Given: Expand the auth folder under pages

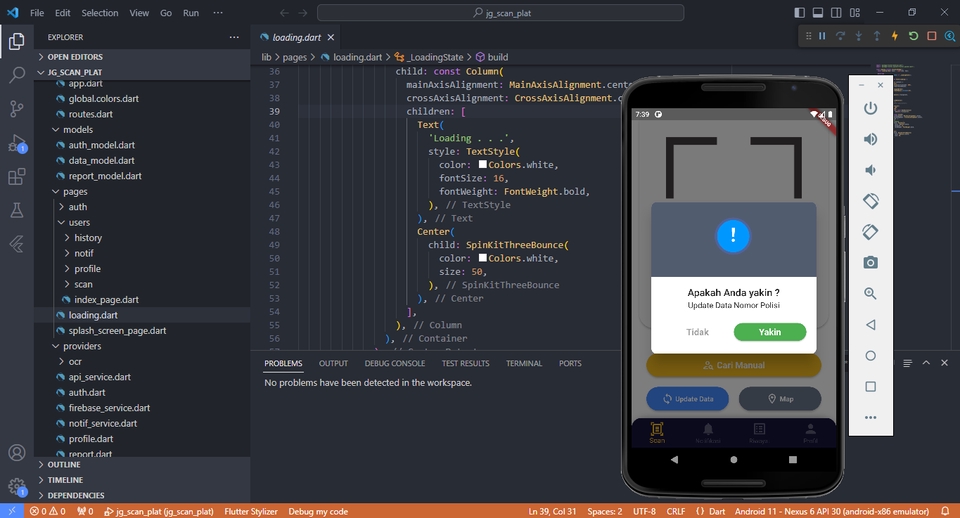Looking at the screenshot, I should coord(142,207).
